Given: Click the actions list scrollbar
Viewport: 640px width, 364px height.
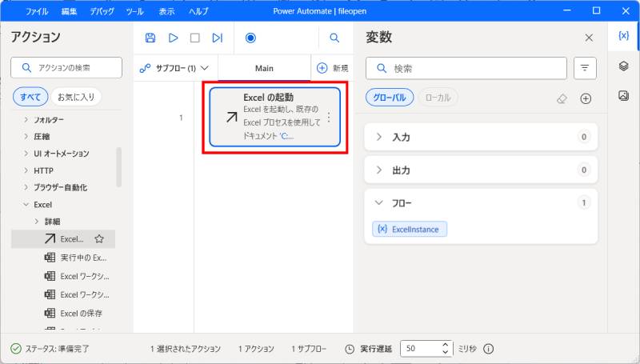Looking at the screenshot, I should coord(119,167).
